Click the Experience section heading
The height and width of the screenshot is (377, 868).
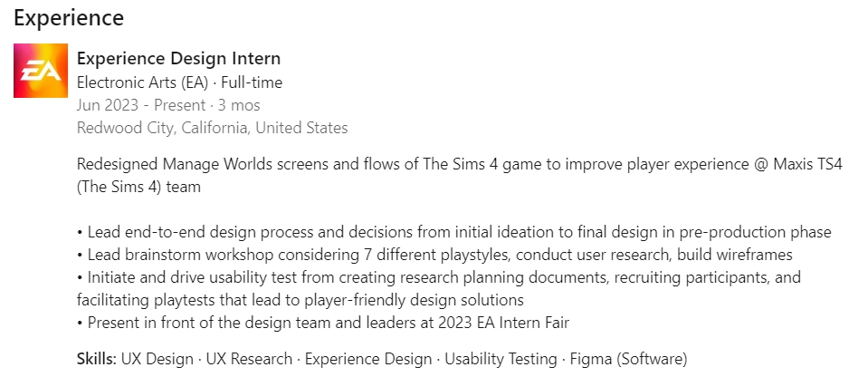(x=69, y=18)
